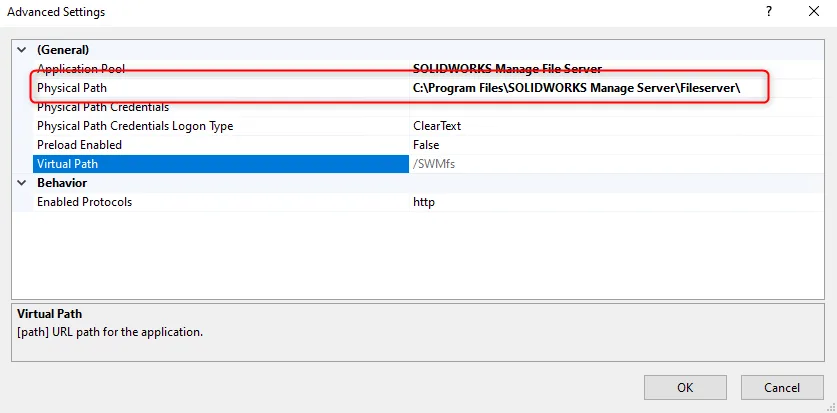Open the ClearText logon type value

pos(437,126)
